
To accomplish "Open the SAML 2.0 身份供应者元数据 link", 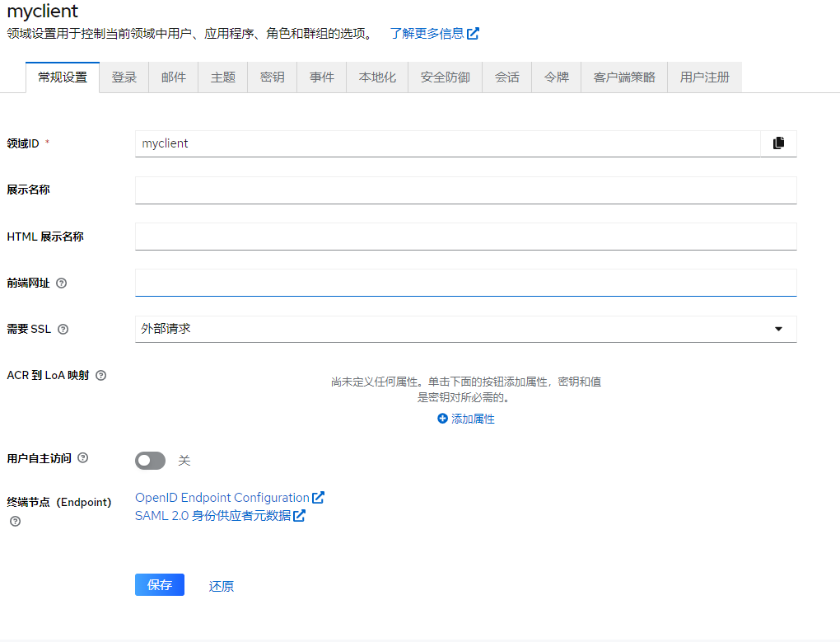I will (x=220, y=516).
